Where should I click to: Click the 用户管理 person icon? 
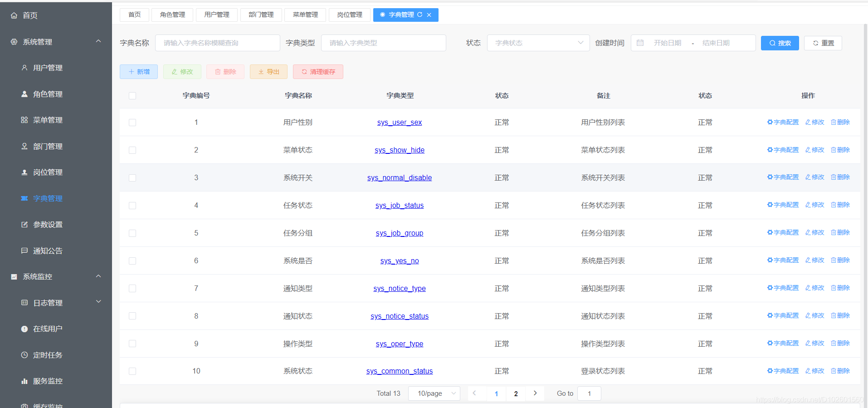coord(24,68)
